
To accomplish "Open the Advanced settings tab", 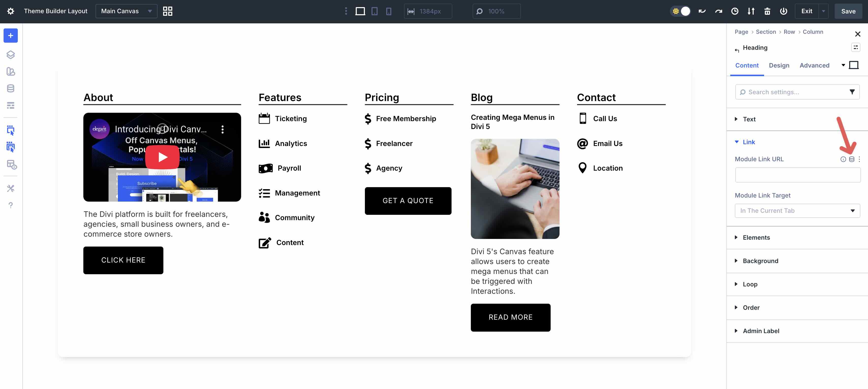I will (814, 65).
